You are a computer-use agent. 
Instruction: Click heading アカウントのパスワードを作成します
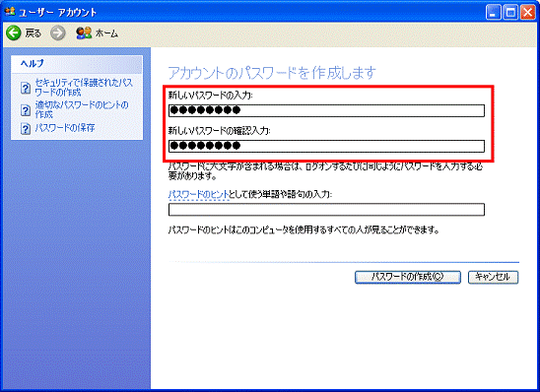pos(272,73)
